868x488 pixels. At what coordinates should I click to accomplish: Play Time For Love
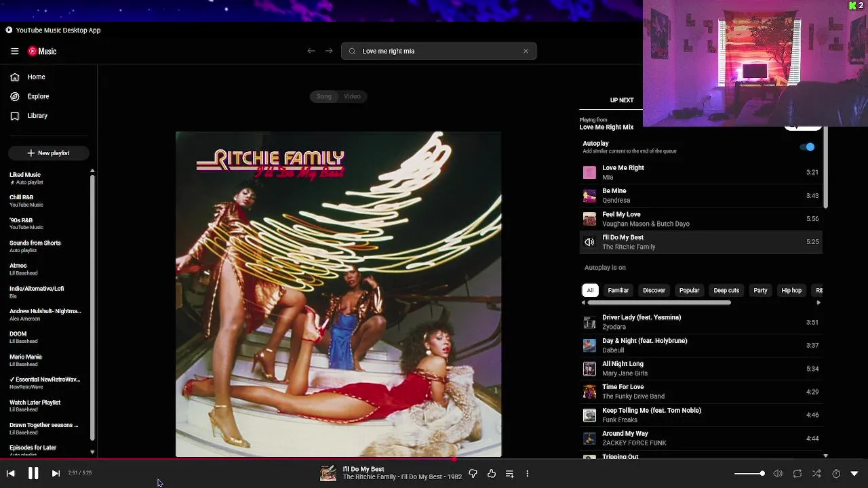[x=701, y=392]
